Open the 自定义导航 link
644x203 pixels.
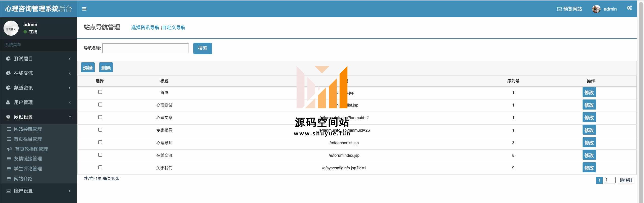point(174,28)
